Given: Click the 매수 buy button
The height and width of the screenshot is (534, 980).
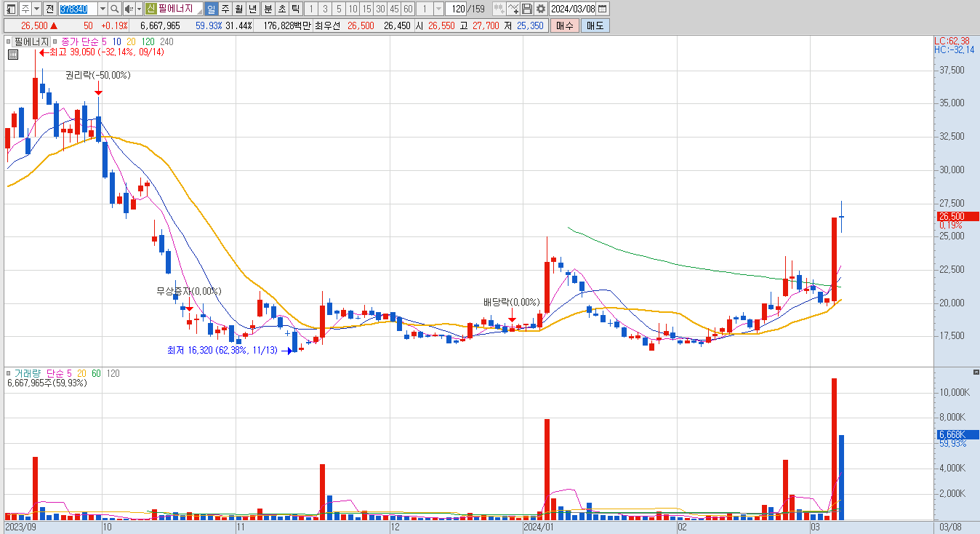Looking at the screenshot, I should pyautogui.click(x=564, y=25).
